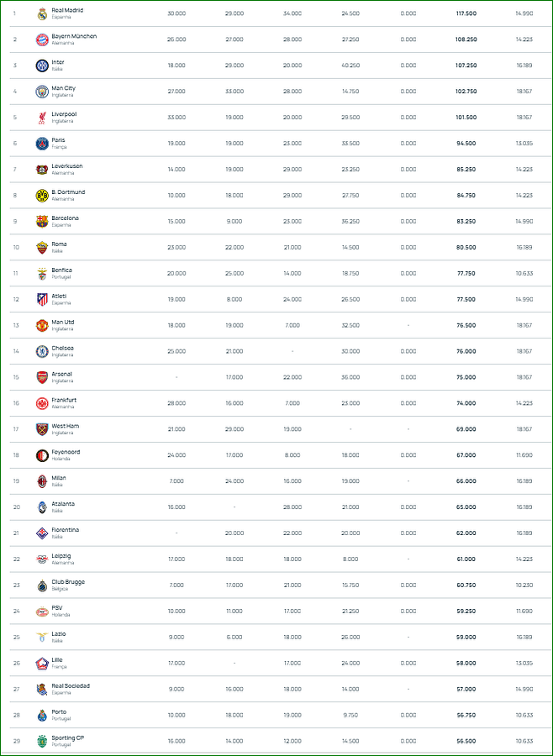This screenshot has height=756, width=553.
Task: Click Real Madrid total 117.500
Action: tap(466, 13)
